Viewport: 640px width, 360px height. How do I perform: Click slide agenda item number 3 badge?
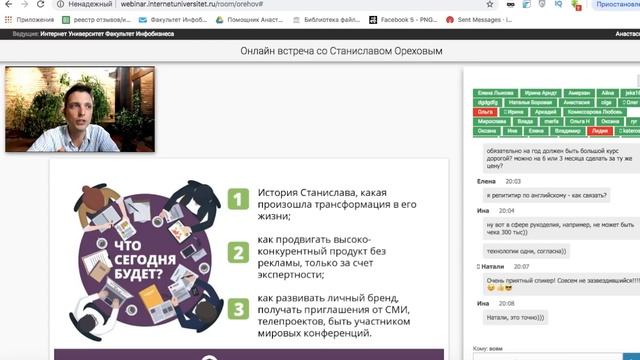238,309
